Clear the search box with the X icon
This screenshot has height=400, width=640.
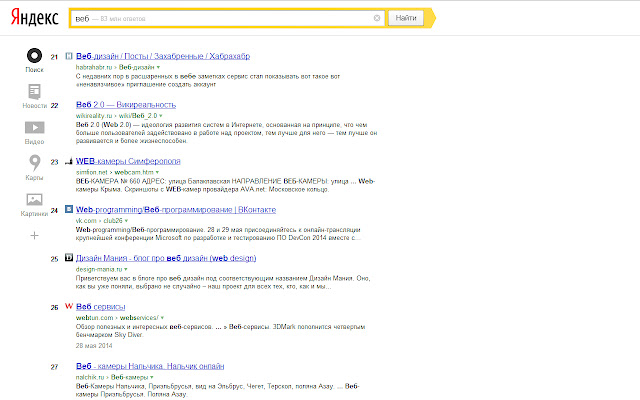[x=377, y=18]
